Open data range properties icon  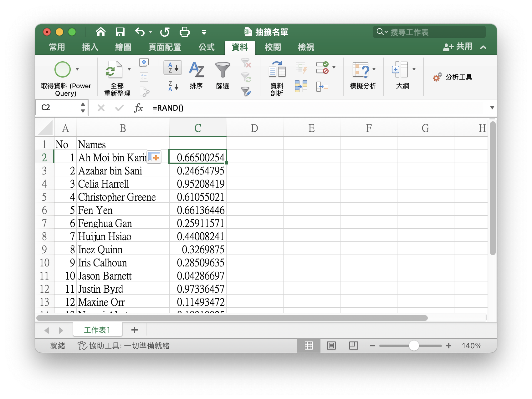[144, 77]
